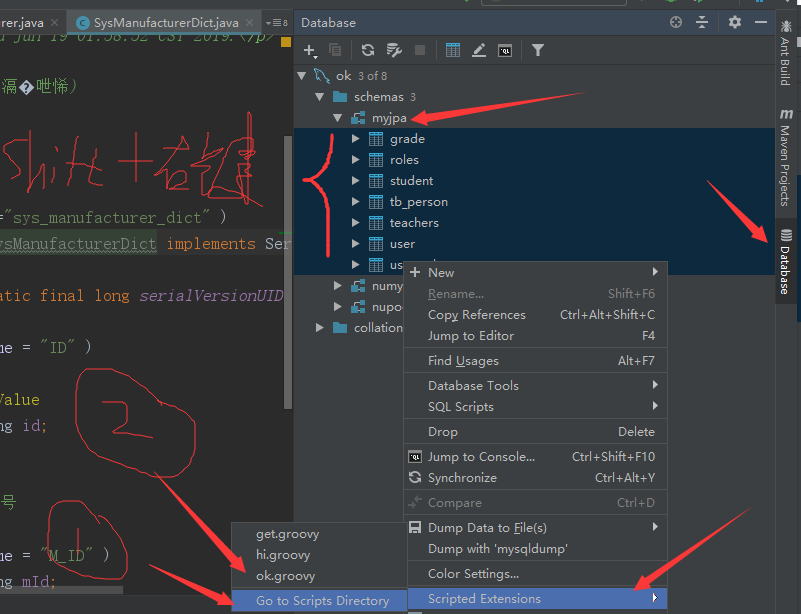Choose Go to Scripts Directory
The height and width of the screenshot is (614, 801).
coord(319,601)
